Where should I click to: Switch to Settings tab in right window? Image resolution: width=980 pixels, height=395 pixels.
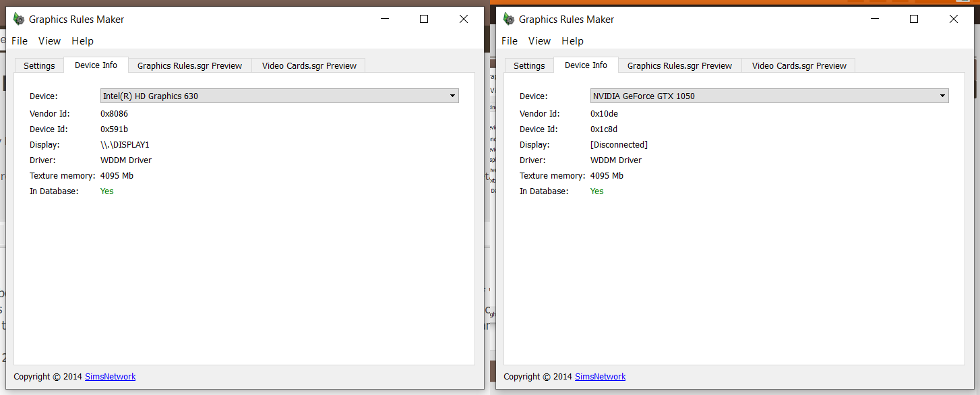[529, 65]
